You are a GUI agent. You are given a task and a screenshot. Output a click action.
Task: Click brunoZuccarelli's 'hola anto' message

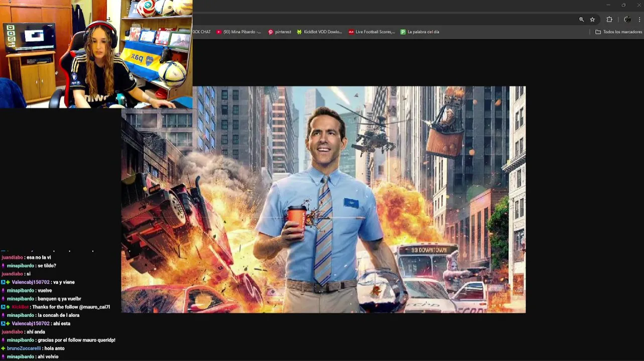tap(54, 348)
